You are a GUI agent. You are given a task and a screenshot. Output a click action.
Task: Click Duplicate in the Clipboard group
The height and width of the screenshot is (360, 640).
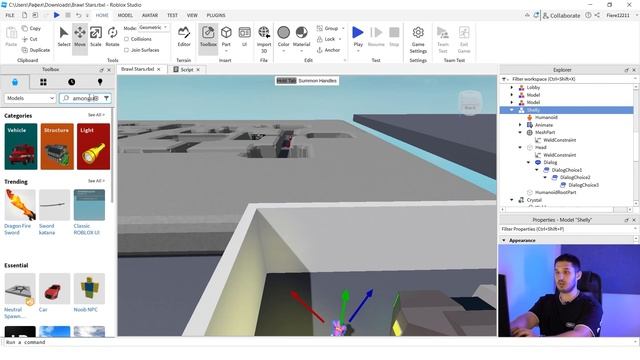click(36, 50)
